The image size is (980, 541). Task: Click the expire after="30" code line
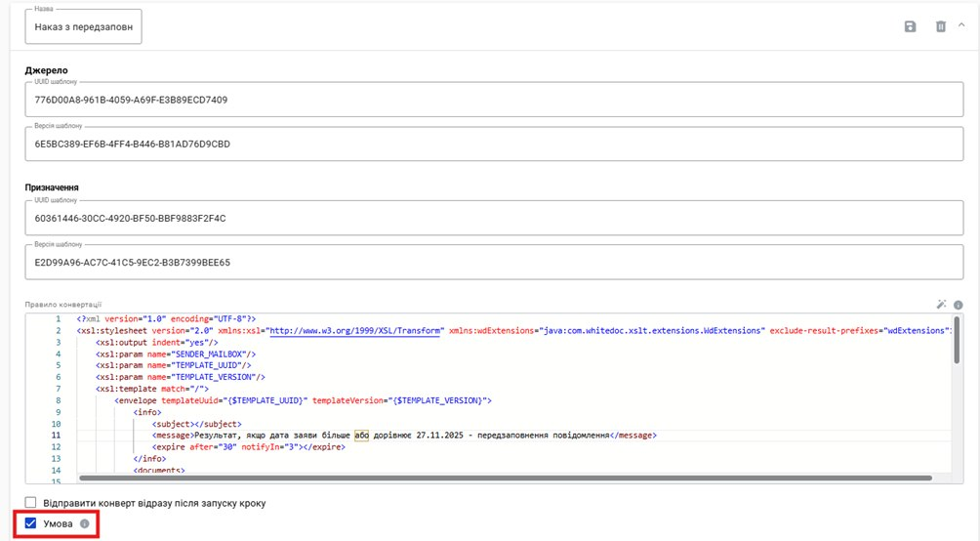(248, 447)
